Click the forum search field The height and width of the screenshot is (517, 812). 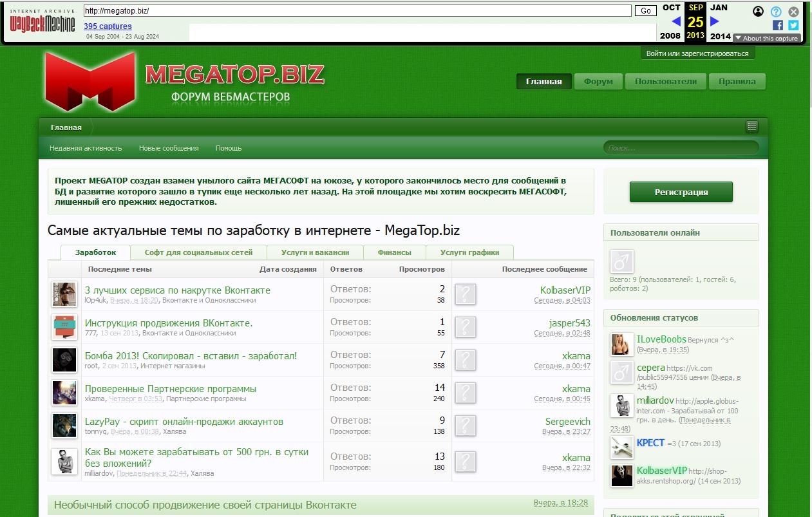(681, 148)
